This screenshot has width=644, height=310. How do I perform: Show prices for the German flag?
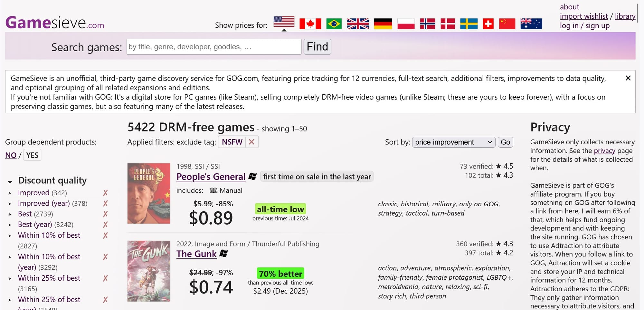[383, 24]
